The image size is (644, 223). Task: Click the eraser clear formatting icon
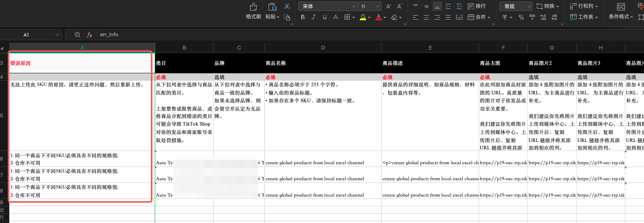(394, 17)
